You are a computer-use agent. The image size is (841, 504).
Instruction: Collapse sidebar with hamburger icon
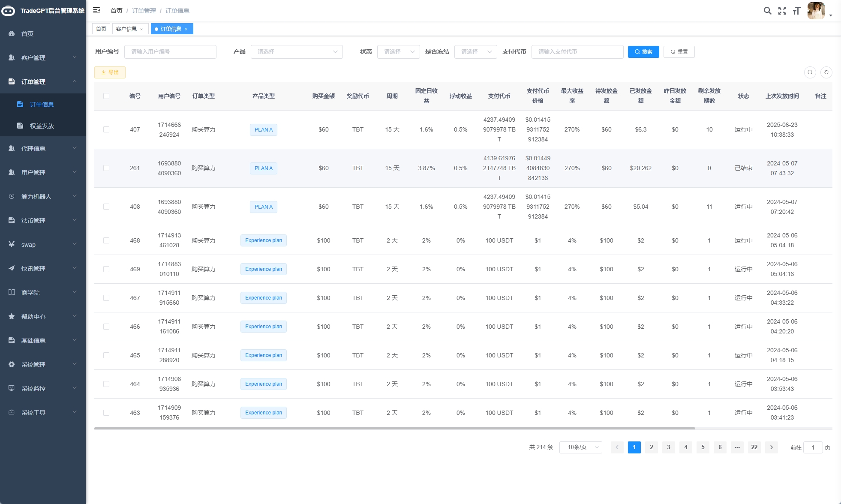tap(96, 10)
